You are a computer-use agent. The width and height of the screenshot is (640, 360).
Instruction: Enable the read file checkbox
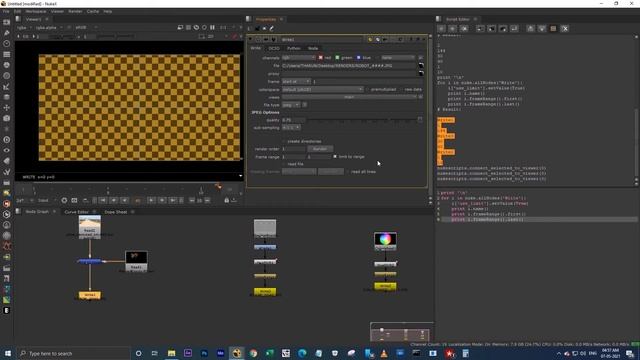[284, 164]
